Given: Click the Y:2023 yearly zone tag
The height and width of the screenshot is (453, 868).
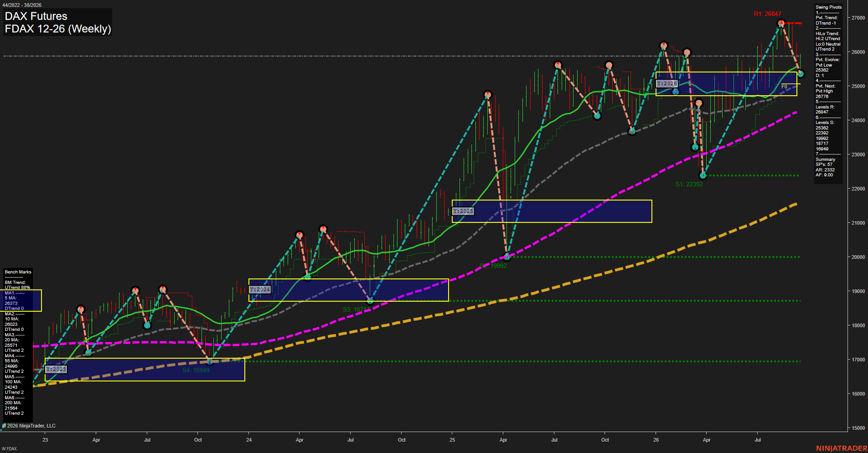Looking at the screenshot, I should (56, 369).
